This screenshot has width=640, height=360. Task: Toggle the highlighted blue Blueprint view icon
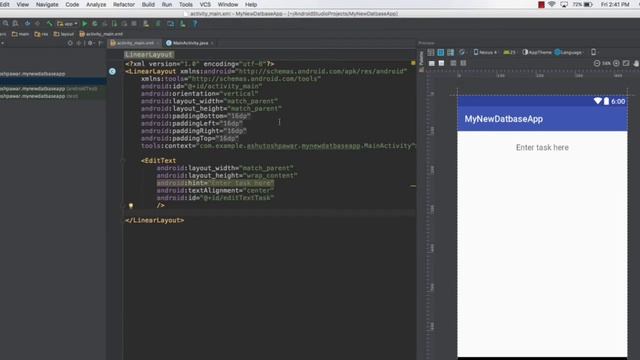click(440, 52)
